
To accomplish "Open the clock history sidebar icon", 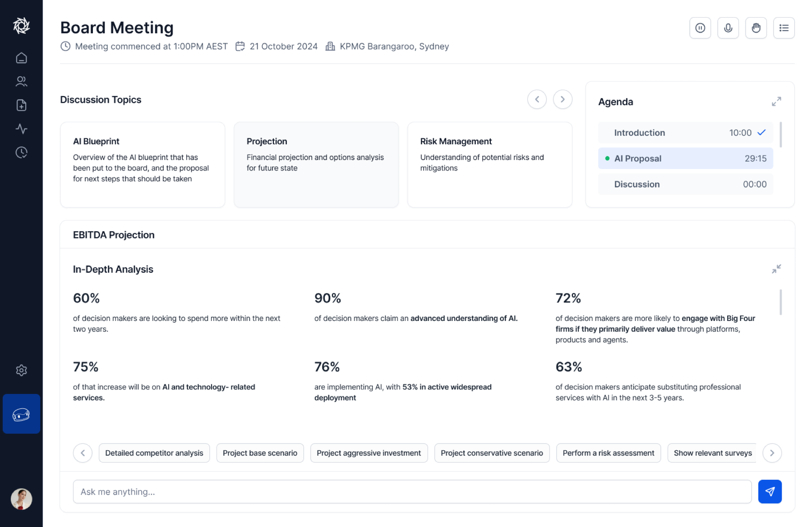I will [21, 152].
